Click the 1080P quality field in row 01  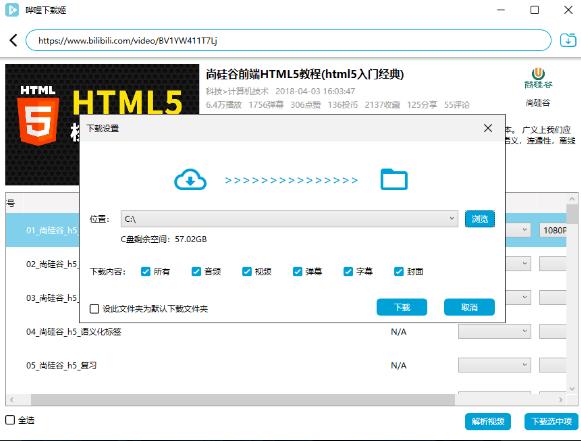coord(553,230)
